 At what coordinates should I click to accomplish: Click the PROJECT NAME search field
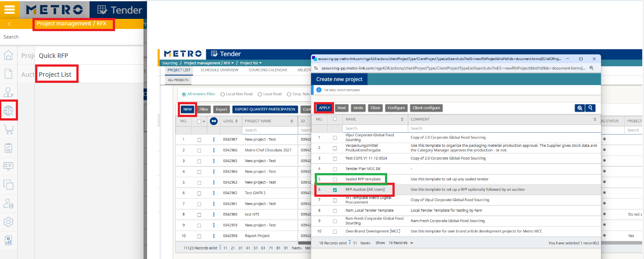coord(270,130)
